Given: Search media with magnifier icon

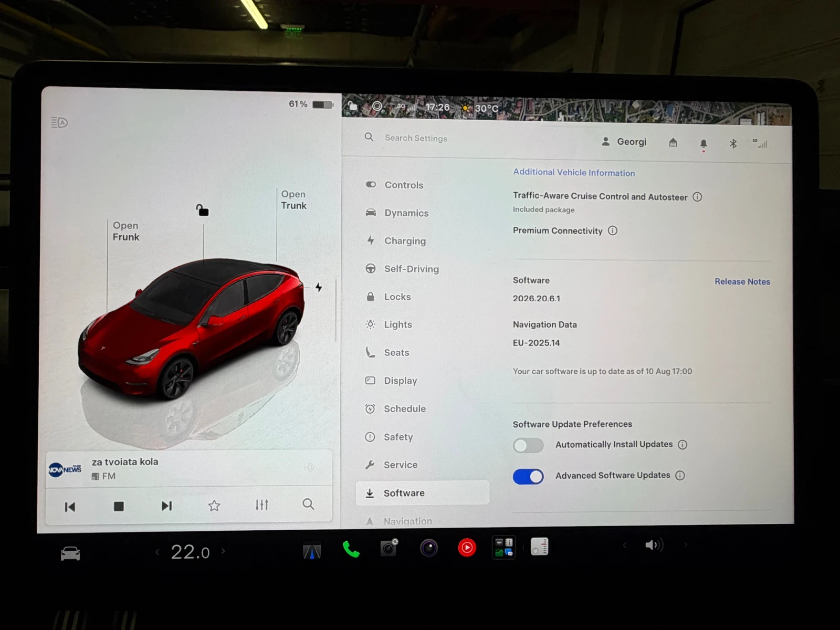Looking at the screenshot, I should [308, 504].
